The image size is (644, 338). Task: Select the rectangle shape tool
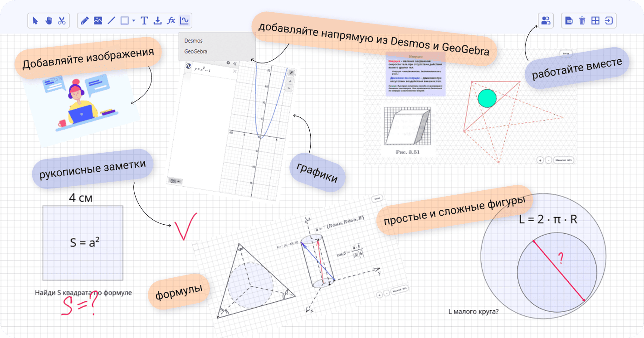coord(124,20)
